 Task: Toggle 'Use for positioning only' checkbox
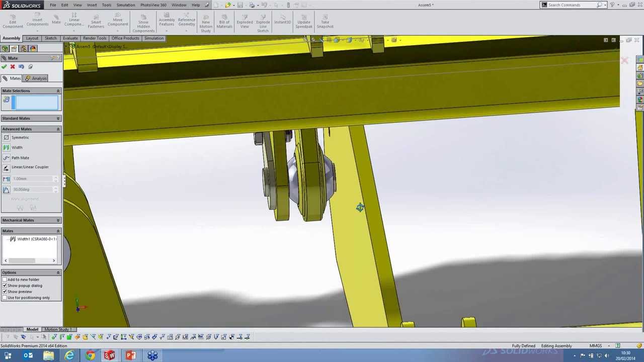pyautogui.click(x=5, y=298)
